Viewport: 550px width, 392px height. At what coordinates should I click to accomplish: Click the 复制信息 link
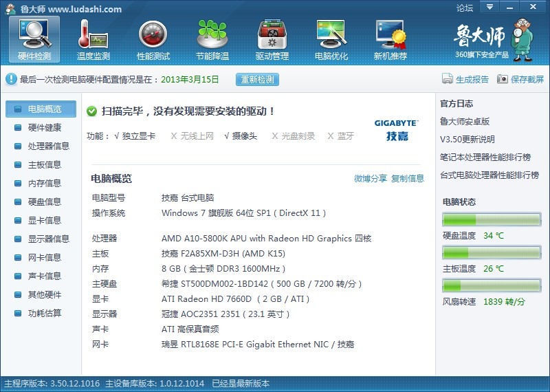coord(408,178)
